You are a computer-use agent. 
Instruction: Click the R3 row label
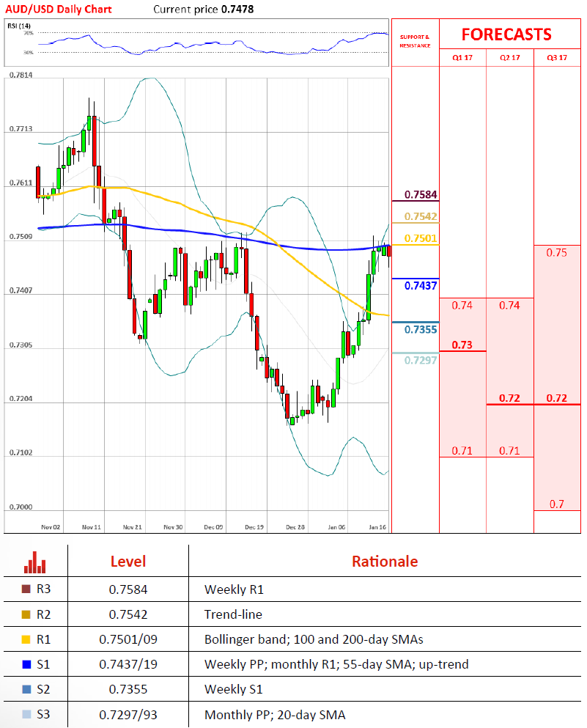tap(44, 589)
